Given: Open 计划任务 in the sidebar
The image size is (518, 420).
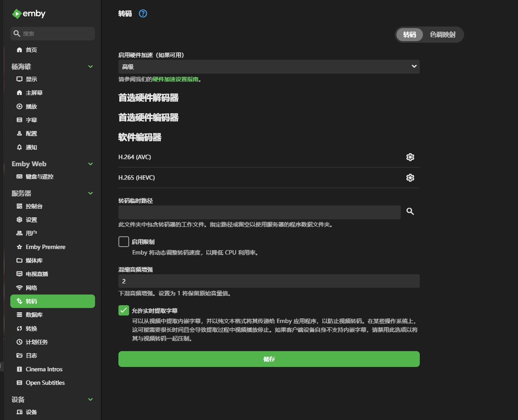Looking at the screenshot, I should (x=53, y=342).
